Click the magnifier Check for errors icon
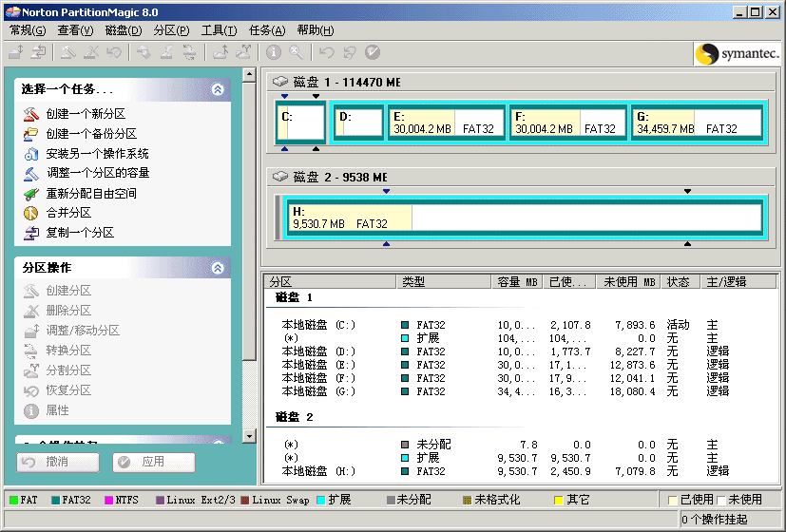The height and width of the screenshot is (532, 786). (297, 52)
